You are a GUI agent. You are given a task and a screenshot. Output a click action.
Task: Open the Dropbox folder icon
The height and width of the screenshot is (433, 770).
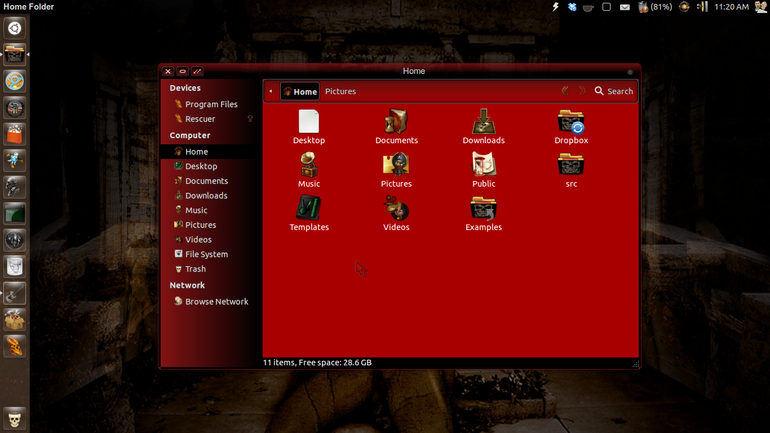[x=571, y=122]
